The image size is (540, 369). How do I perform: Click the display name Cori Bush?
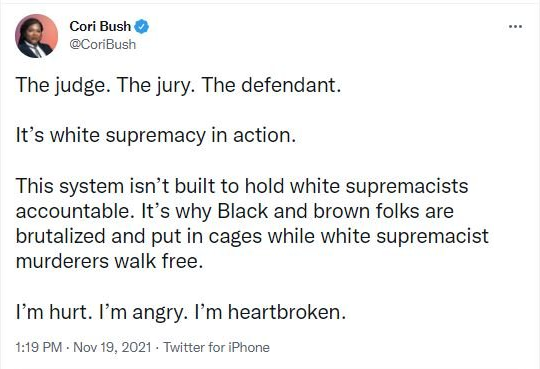click(100, 26)
